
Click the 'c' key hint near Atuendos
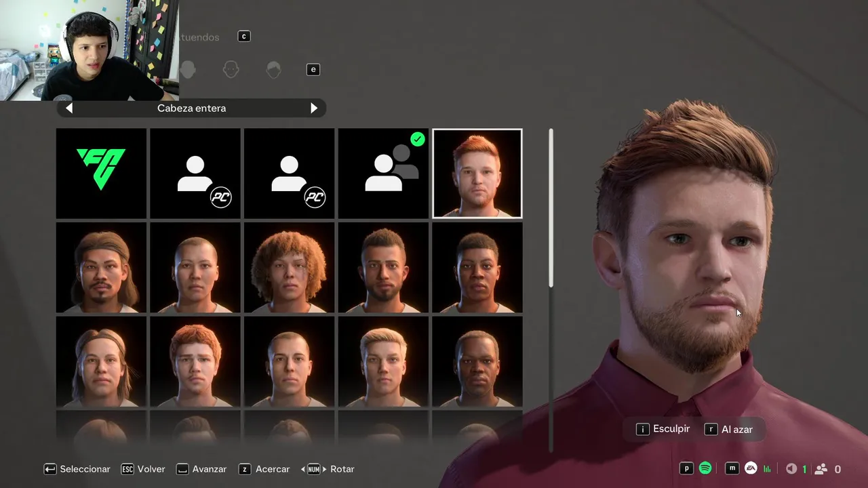[x=244, y=37]
